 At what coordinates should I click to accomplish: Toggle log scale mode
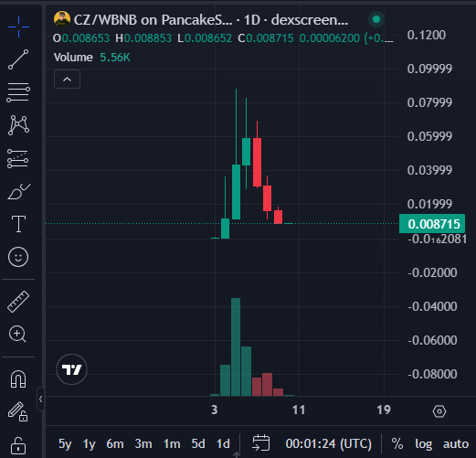click(423, 444)
